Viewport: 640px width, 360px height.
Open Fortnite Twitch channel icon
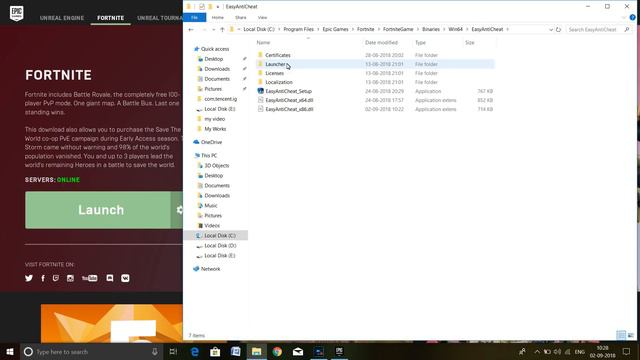click(56, 278)
